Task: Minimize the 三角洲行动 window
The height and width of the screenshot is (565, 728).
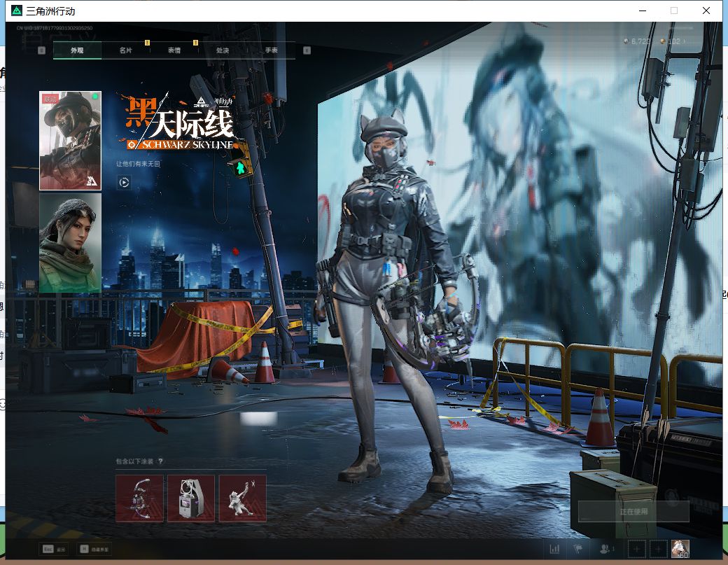Action: (643, 11)
